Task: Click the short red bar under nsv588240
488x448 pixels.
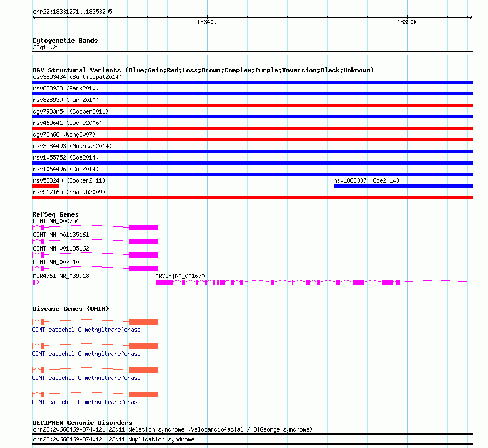Action: [x=46, y=186]
